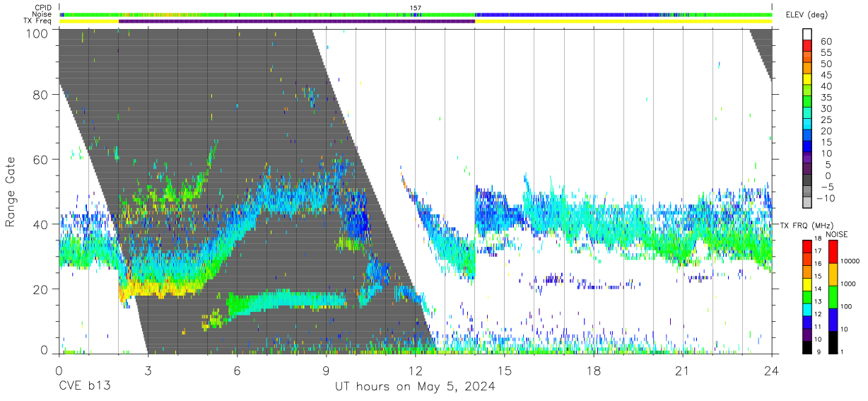Click the 24 UT hour tick label
The height and width of the screenshot is (401, 868).
point(772,369)
